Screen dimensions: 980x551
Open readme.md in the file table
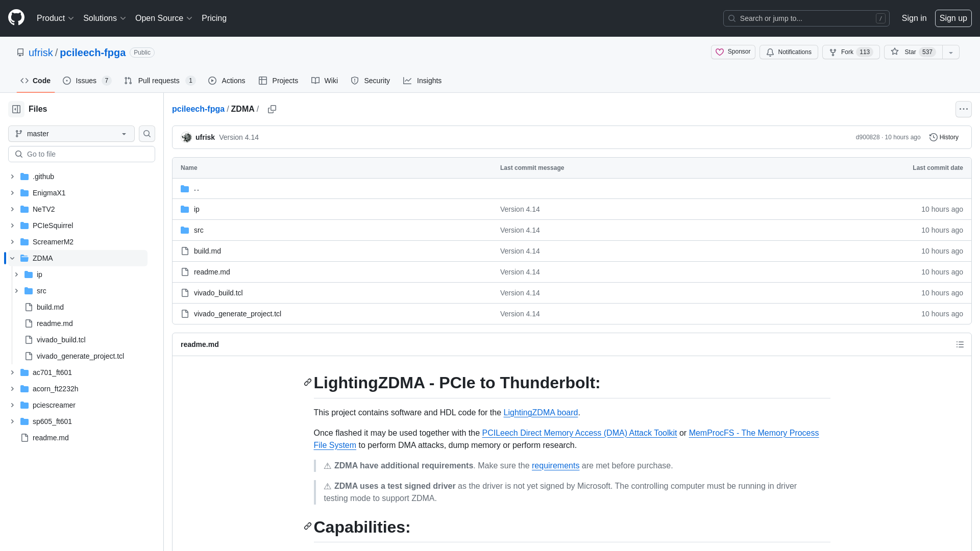212,272
